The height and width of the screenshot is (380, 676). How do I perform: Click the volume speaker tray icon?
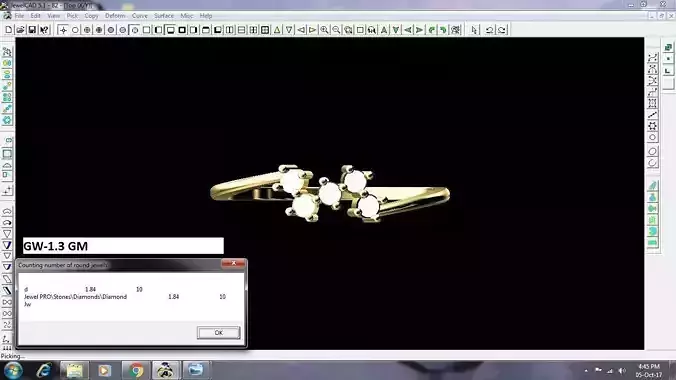(x=622, y=371)
